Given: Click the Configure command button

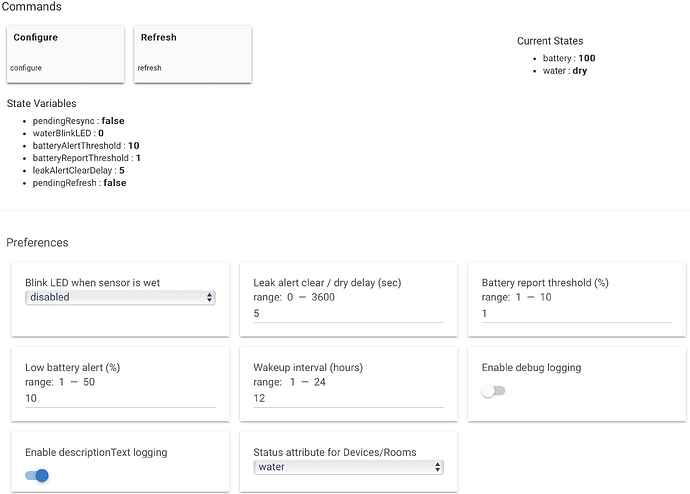Looking at the screenshot, I should 65,52.
